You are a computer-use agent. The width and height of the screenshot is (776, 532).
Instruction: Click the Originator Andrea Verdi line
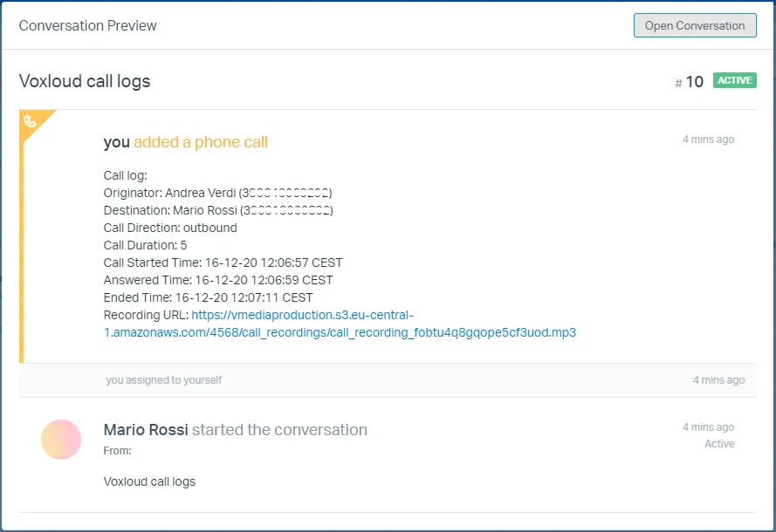(217, 193)
